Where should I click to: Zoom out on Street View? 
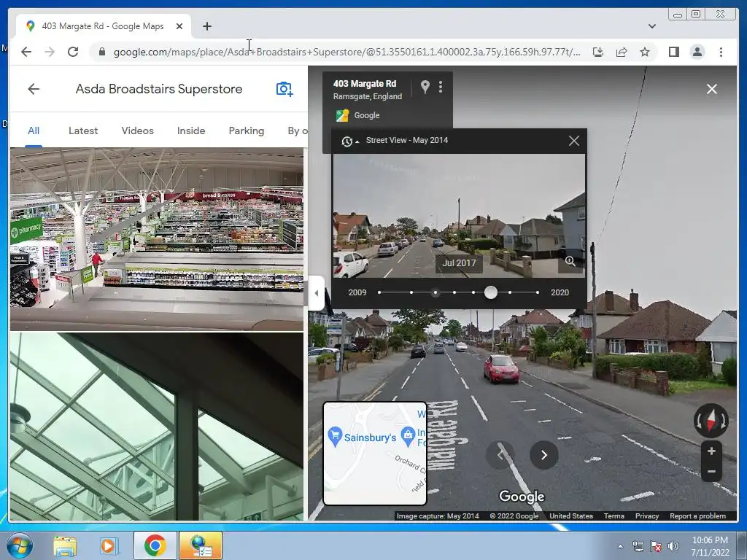(711, 472)
